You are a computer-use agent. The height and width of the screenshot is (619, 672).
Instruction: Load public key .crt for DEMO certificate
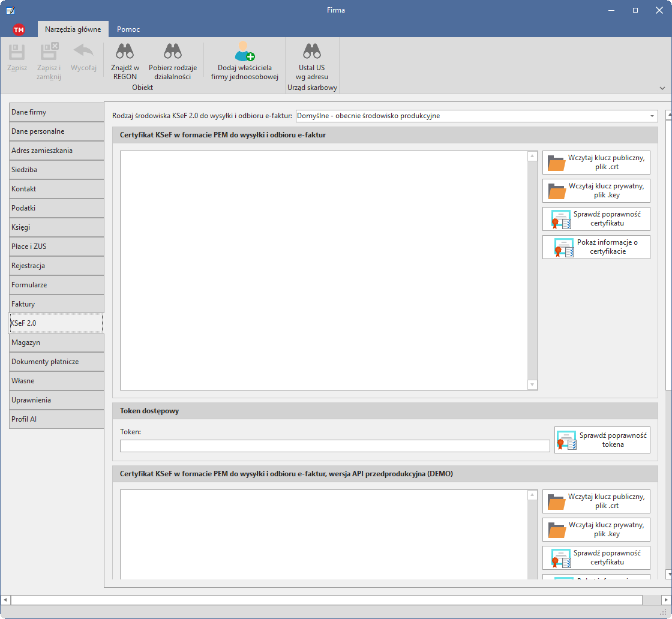pos(596,501)
